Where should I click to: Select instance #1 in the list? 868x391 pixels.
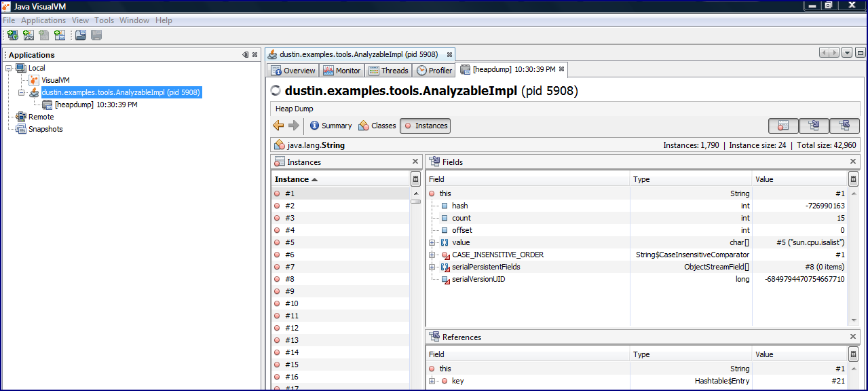pos(340,193)
